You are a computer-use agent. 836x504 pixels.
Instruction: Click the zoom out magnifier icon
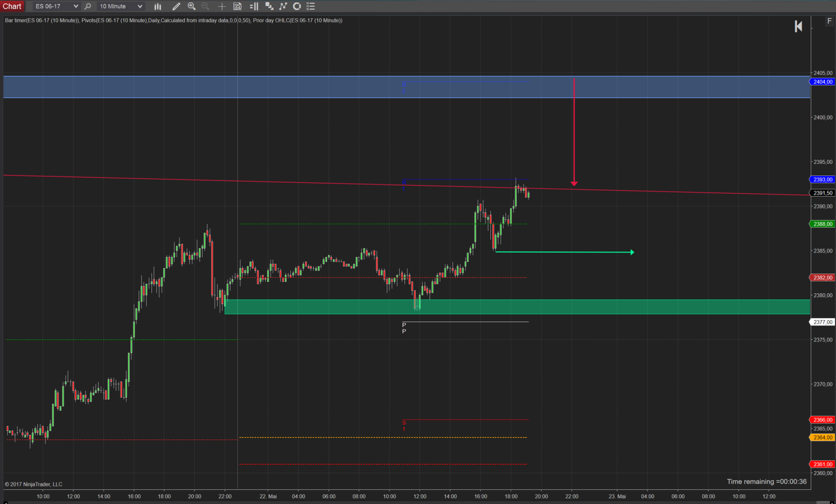(206, 6)
